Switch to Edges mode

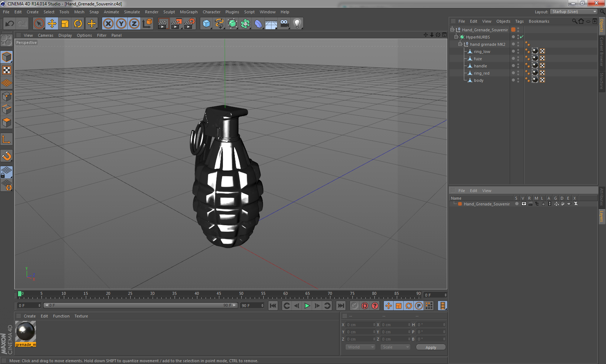point(6,109)
